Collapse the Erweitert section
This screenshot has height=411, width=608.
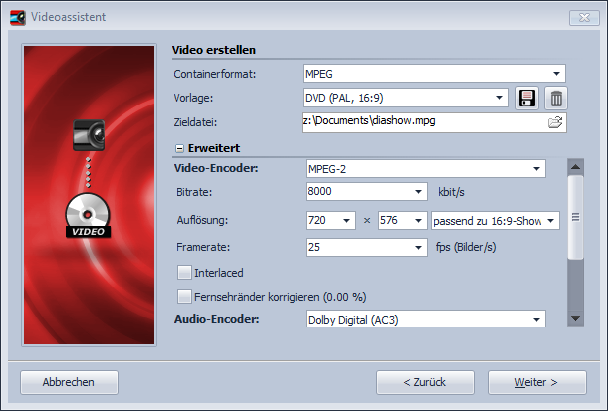pyautogui.click(x=180, y=146)
